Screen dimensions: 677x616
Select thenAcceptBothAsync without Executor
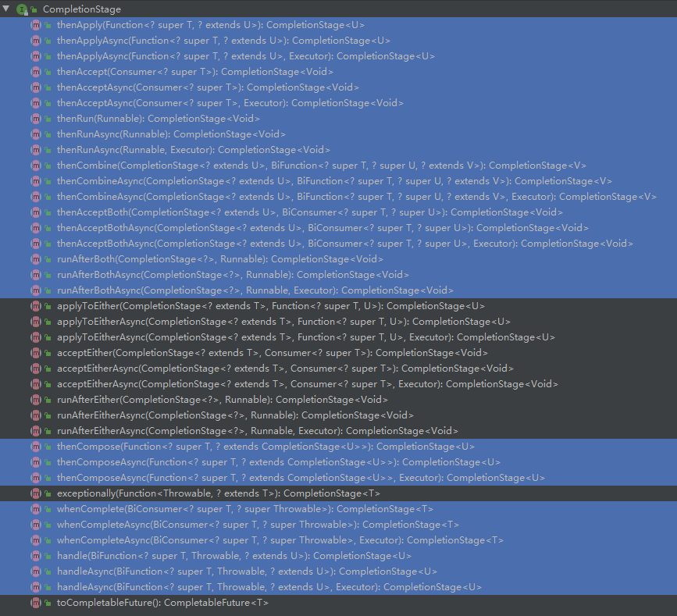[x=323, y=228]
